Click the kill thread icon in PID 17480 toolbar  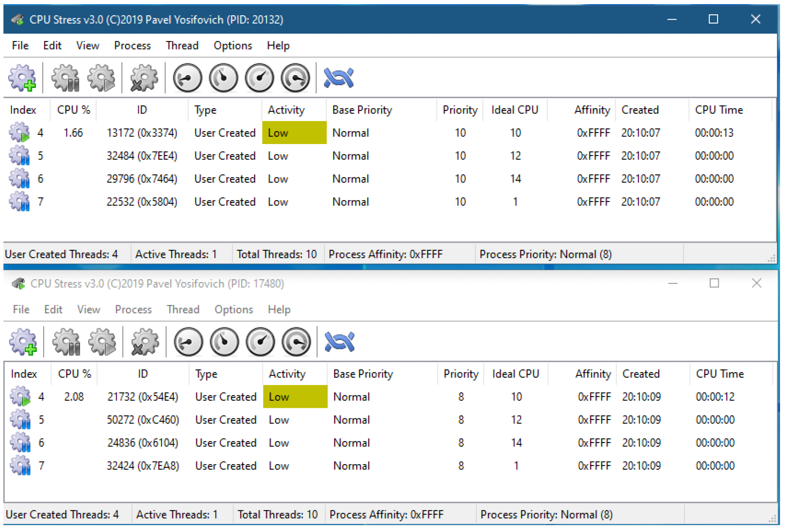click(x=145, y=342)
